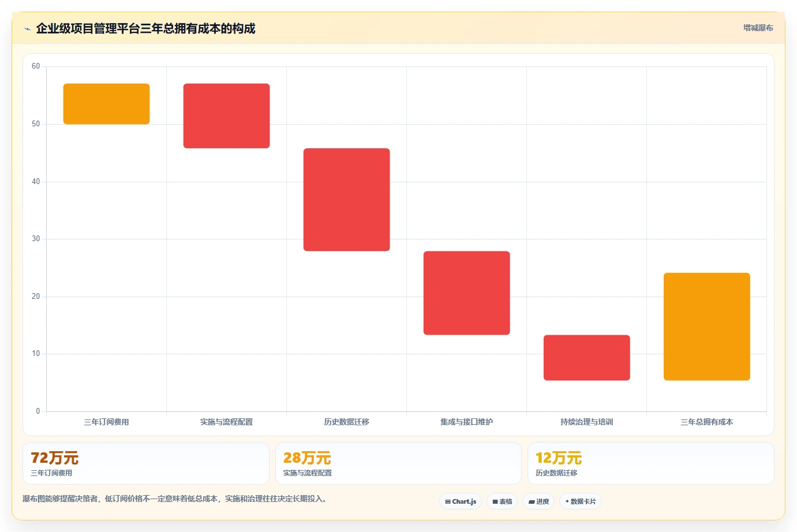Image resolution: width=797 pixels, height=532 pixels.
Task: Click the 集成与接口维护 x-axis label
Action: [466, 422]
